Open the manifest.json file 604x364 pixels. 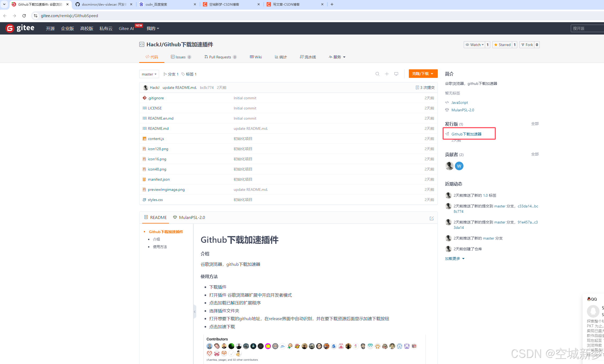(x=158, y=179)
